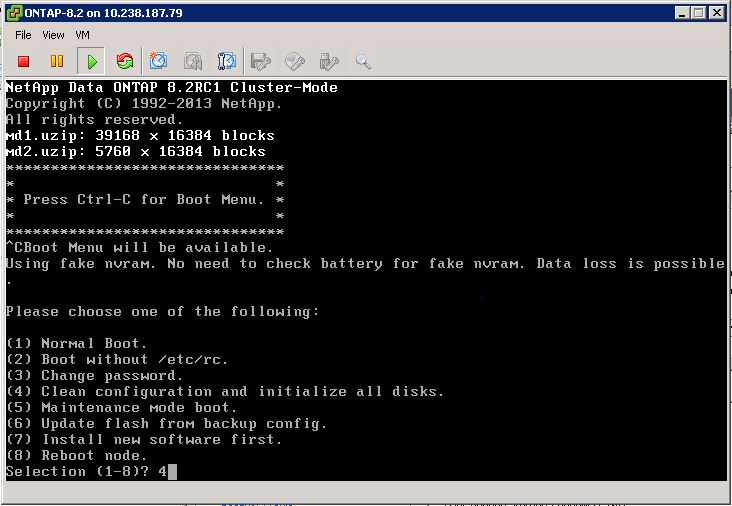Suspend the VM with the pause icon

(x=57, y=61)
